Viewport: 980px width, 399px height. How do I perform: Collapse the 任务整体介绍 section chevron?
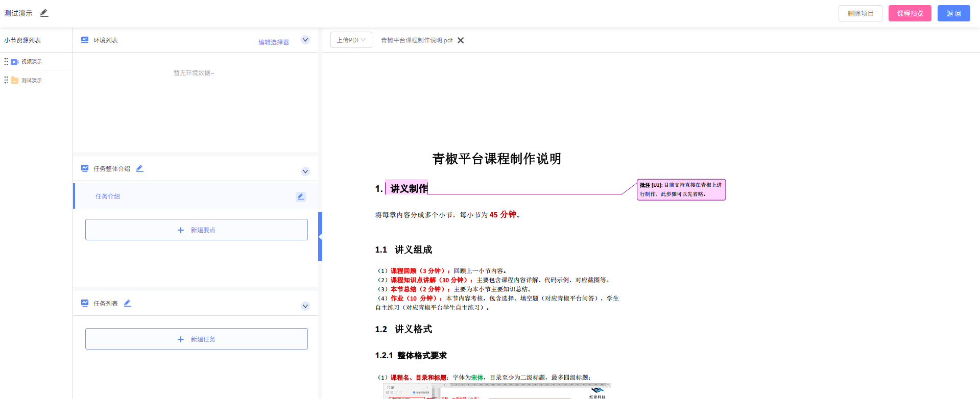tap(305, 171)
